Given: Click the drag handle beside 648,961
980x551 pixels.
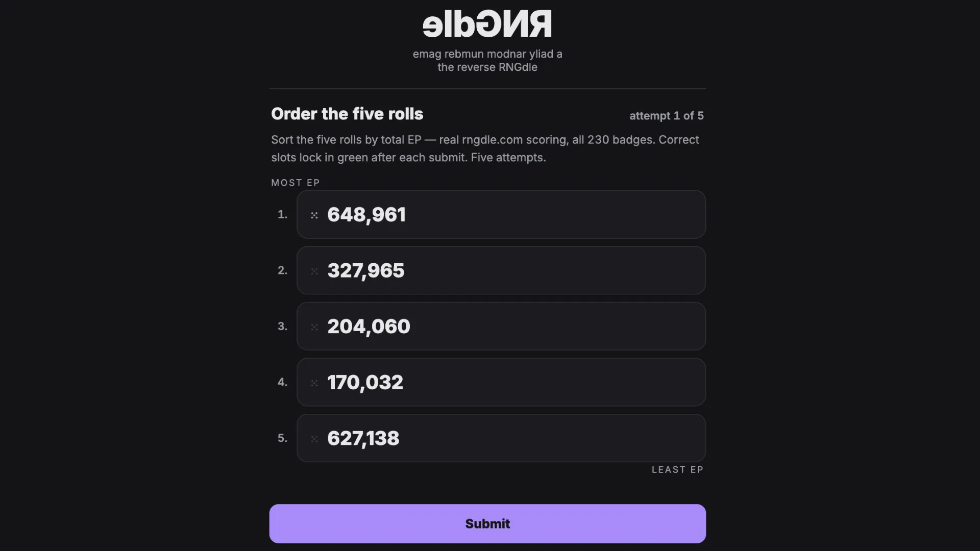Looking at the screenshot, I should tap(314, 215).
